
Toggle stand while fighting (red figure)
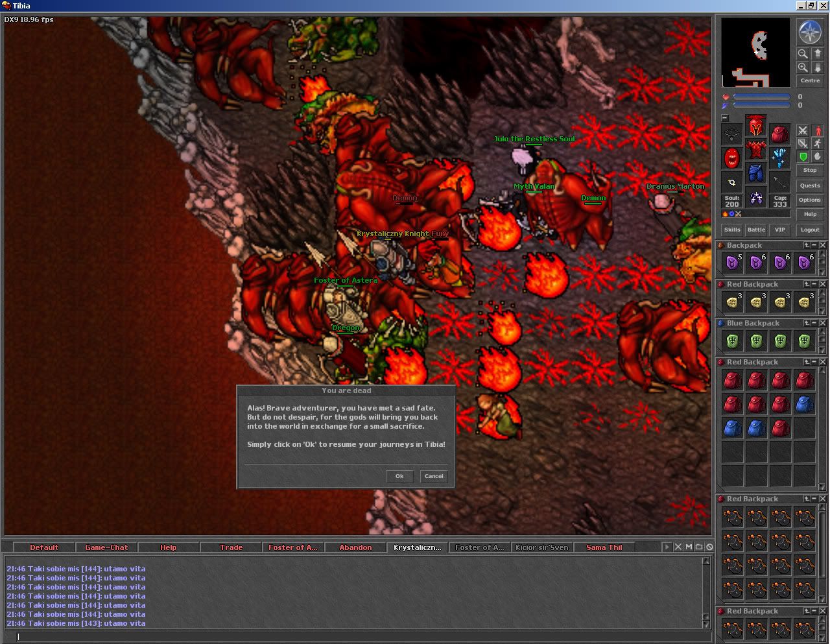coord(818,130)
